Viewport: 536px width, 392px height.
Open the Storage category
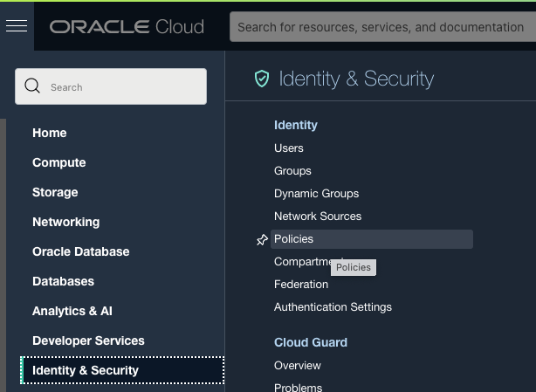pos(55,192)
